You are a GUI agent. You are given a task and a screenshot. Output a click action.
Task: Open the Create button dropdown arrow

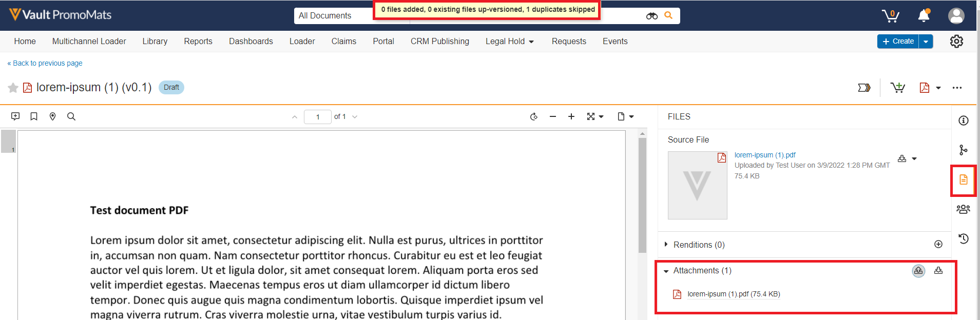click(x=926, y=42)
